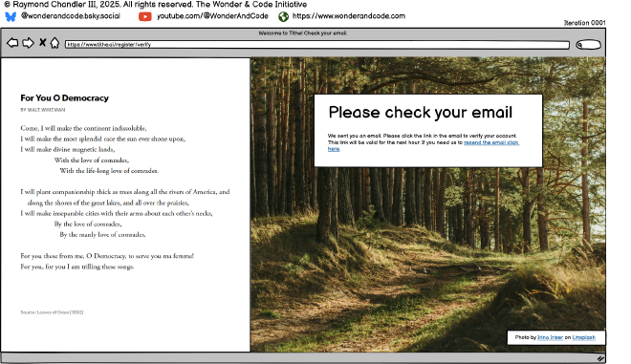Viewport: 631px width, 364px height.
Task: Click the search magnifier icon
Action: click(x=580, y=45)
